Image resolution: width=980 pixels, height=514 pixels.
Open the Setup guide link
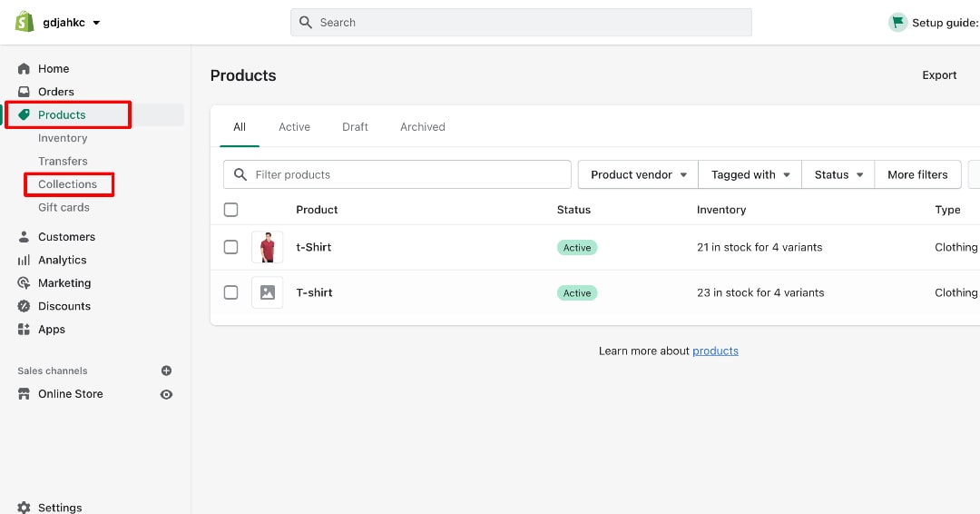pyautogui.click(x=945, y=23)
